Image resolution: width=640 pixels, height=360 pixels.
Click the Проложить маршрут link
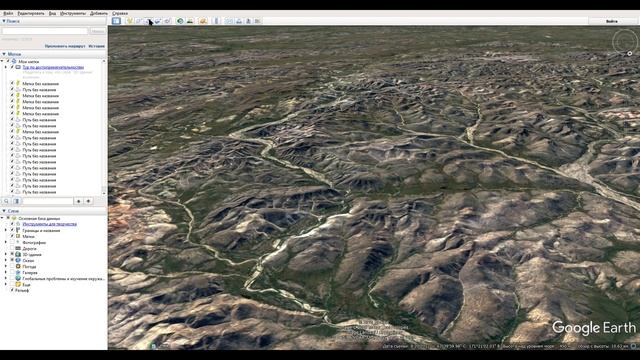point(65,46)
